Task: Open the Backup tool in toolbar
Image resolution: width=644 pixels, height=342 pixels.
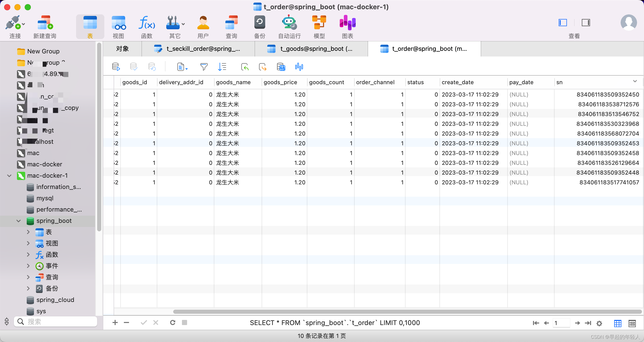Action: (x=260, y=27)
